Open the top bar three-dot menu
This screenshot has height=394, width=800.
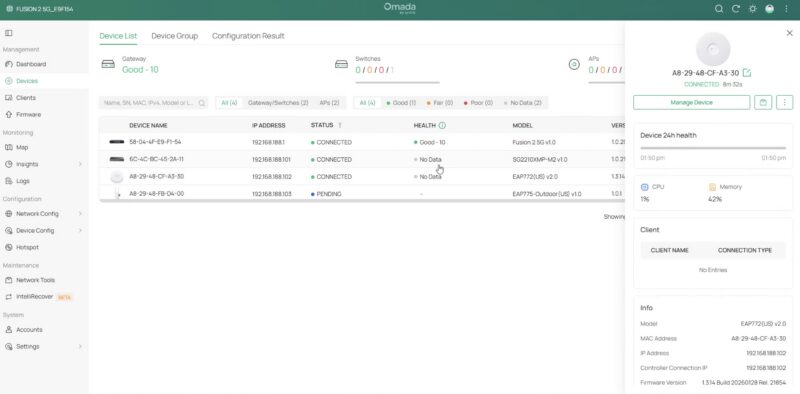point(786,9)
